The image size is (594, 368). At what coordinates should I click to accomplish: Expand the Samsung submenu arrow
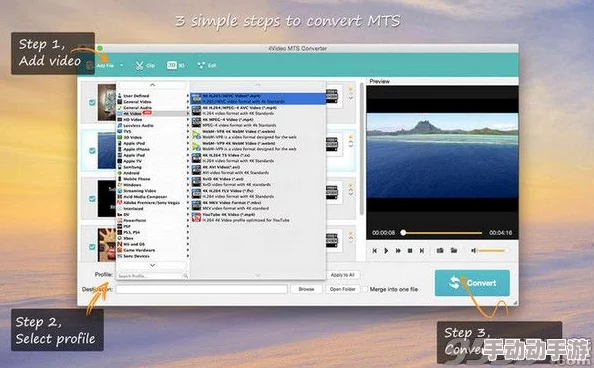[188, 167]
